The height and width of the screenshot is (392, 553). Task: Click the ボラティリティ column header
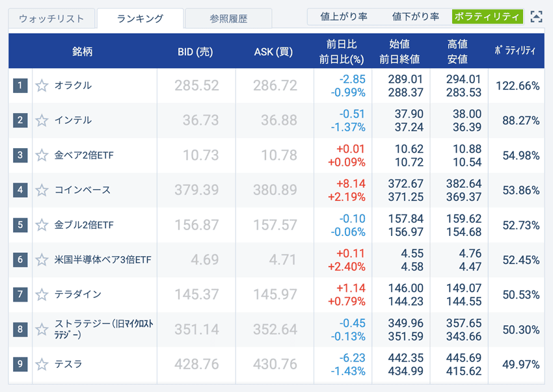coord(515,51)
